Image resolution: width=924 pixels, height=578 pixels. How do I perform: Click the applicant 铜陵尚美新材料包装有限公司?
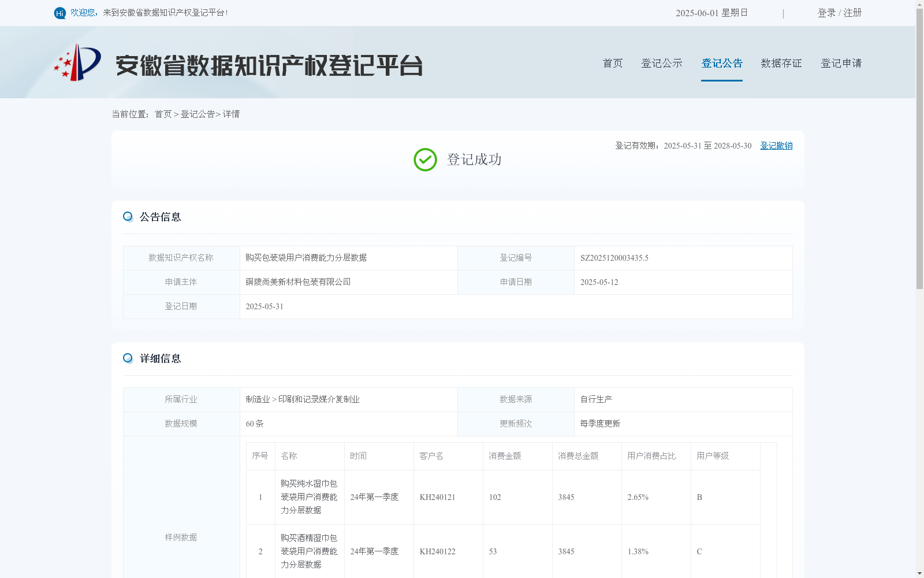coord(298,282)
